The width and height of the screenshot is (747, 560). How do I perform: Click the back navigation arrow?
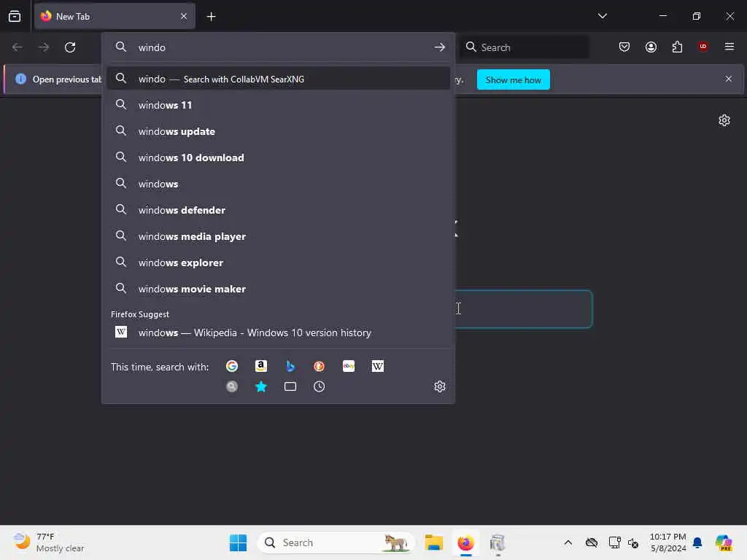pos(18,47)
